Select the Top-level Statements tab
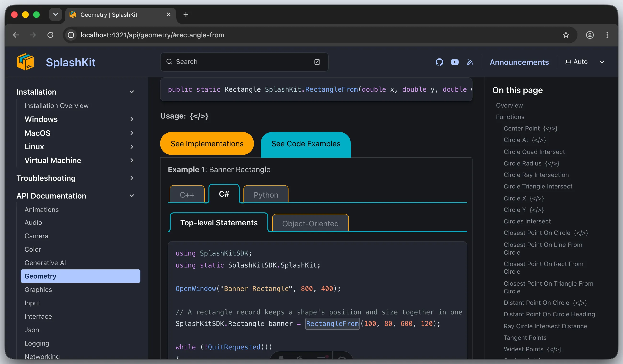This screenshot has width=623, height=364. [219, 223]
